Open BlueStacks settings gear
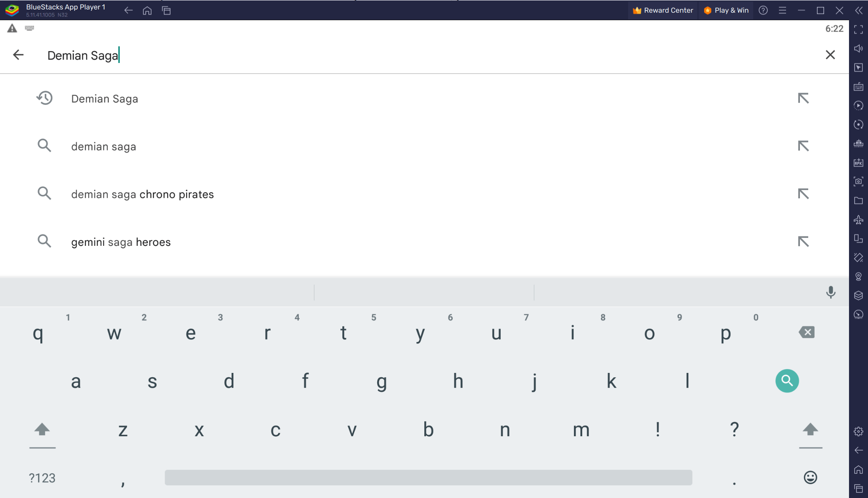Viewport: 868px width, 498px height. [x=858, y=431]
